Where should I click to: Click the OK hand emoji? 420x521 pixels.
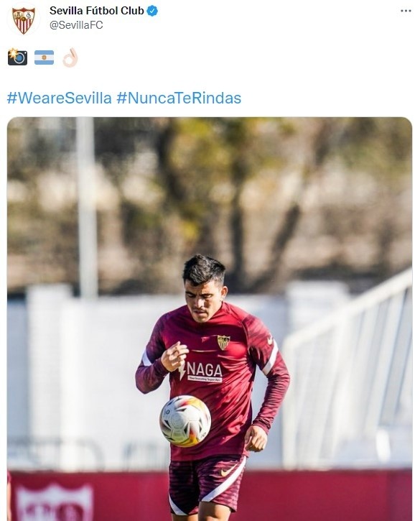(70, 57)
